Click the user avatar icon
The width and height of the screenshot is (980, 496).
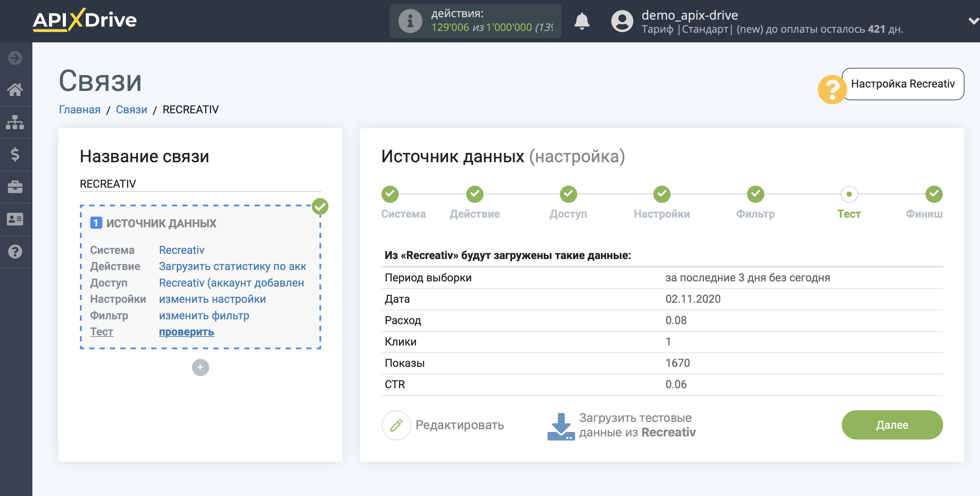[x=622, y=21]
